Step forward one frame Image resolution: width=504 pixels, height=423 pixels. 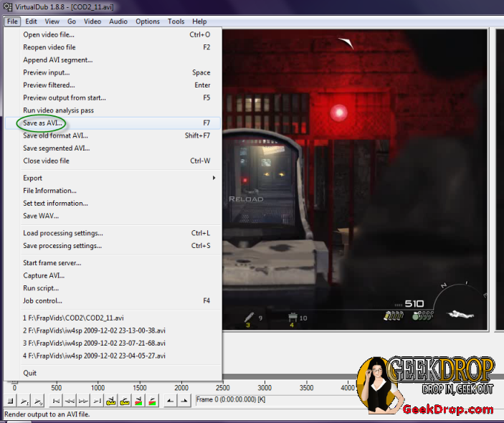82,400
